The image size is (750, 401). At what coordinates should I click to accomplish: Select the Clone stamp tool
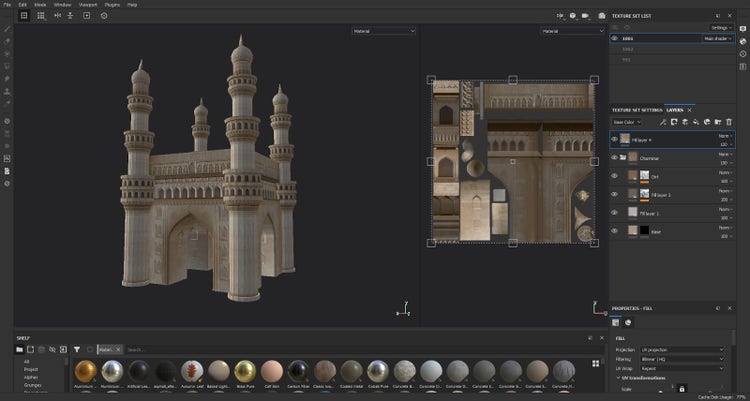pos(7,89)
